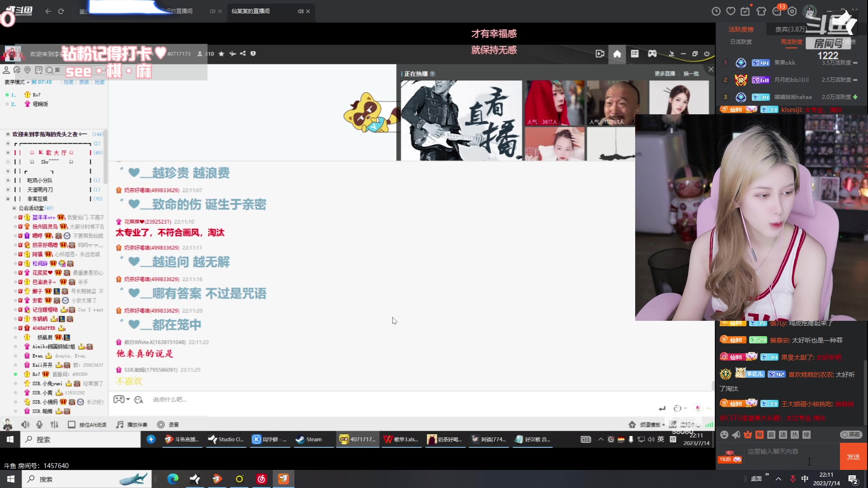Click 更多直播 link
The height and width of the screenshot is (488, 868).
pyautogui.click(x=665, y=74)
